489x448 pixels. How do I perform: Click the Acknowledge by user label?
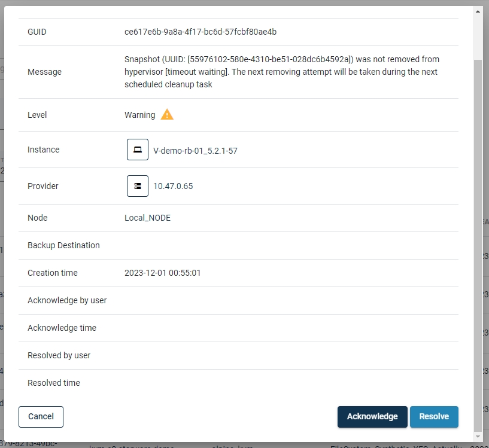[x=67, y=300]
